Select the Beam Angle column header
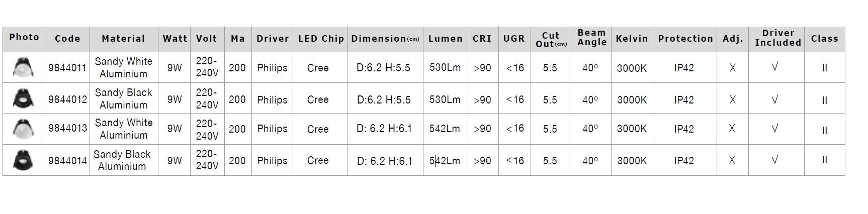Image resolution: width=868 pixels, height=214 pixels. click(x=591, y=38)
